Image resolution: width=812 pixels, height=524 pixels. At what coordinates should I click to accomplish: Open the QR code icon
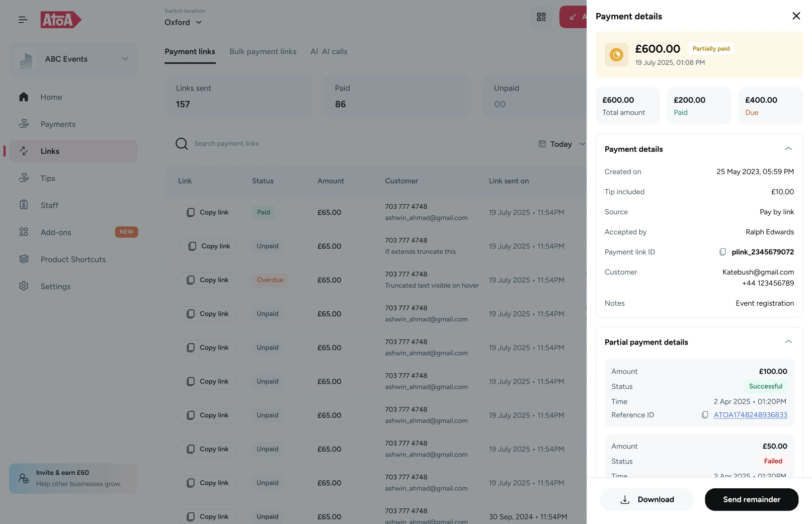(x=541, y=17)
